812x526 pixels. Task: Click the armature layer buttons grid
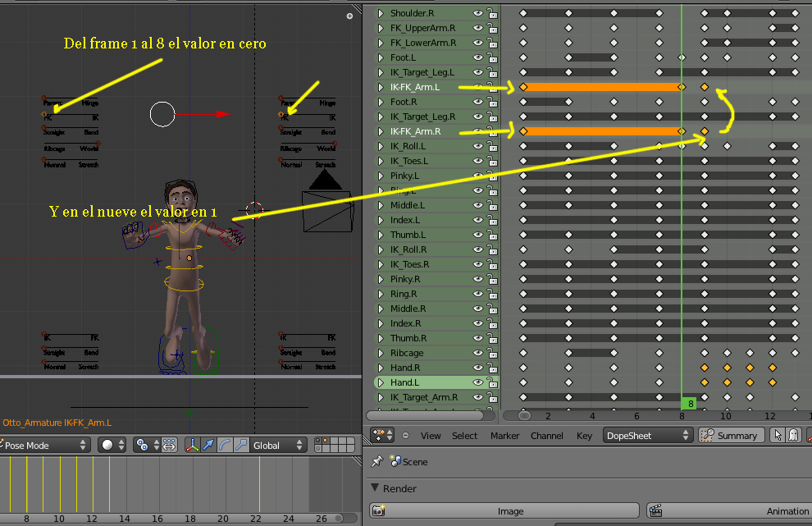[335, 445]
